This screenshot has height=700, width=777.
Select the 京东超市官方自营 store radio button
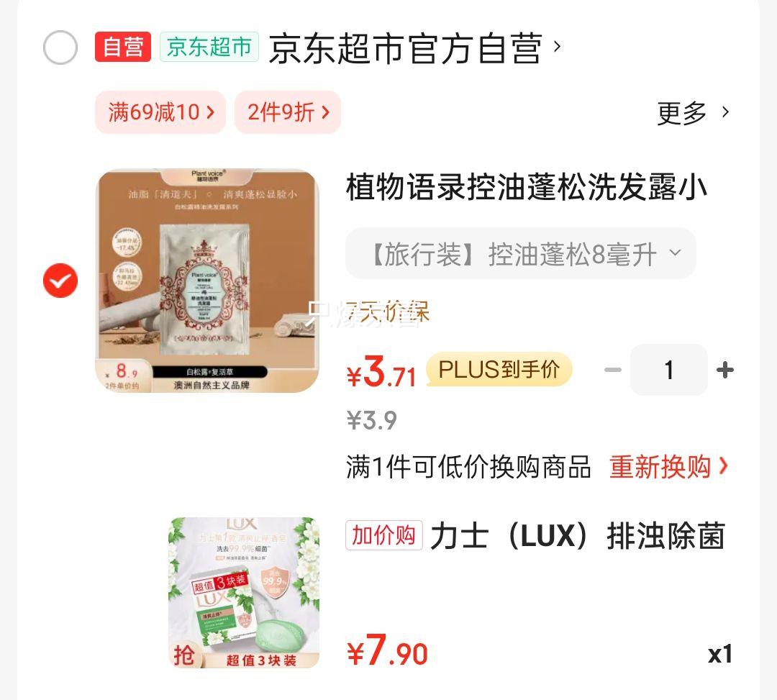point(60,47)
